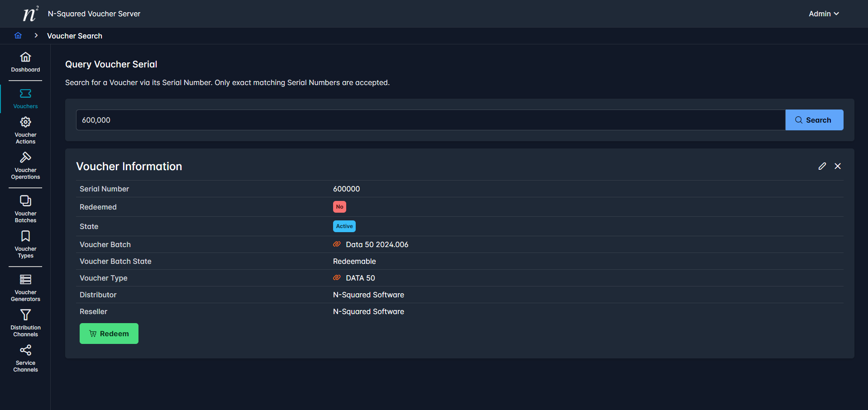
Task: Open Voucher Generators page
Action: click(x=25, y=287)
